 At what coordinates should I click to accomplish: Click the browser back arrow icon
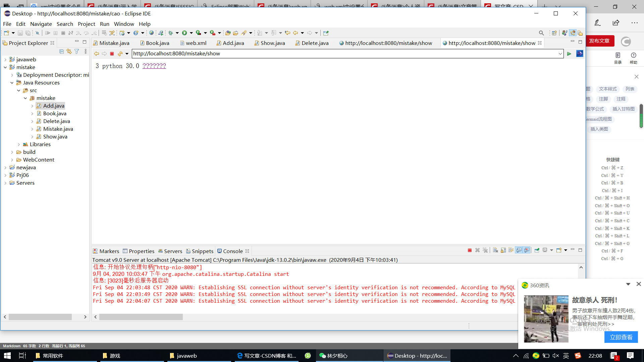point(97,54)
